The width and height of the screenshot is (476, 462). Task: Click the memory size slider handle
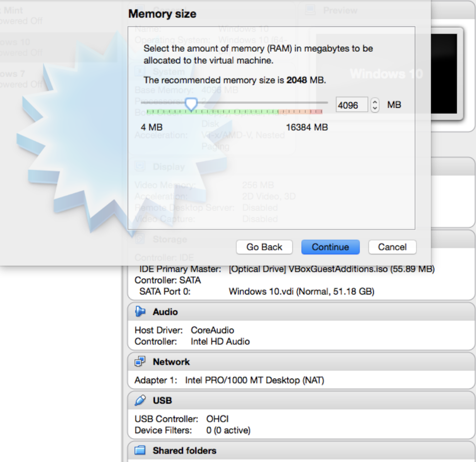coord(191,104)
